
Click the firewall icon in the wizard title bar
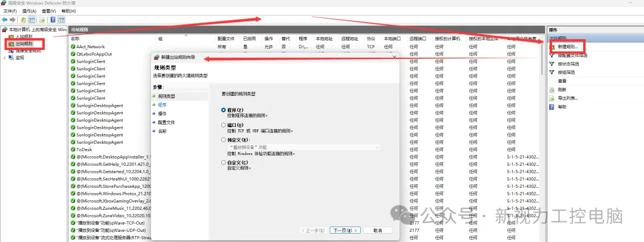(156, 58)
